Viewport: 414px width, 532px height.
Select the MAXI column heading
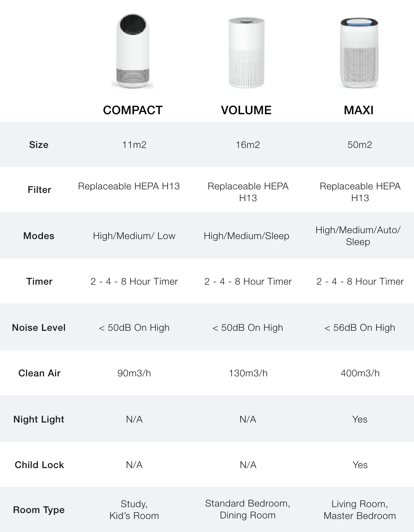(x=359, y=110)
